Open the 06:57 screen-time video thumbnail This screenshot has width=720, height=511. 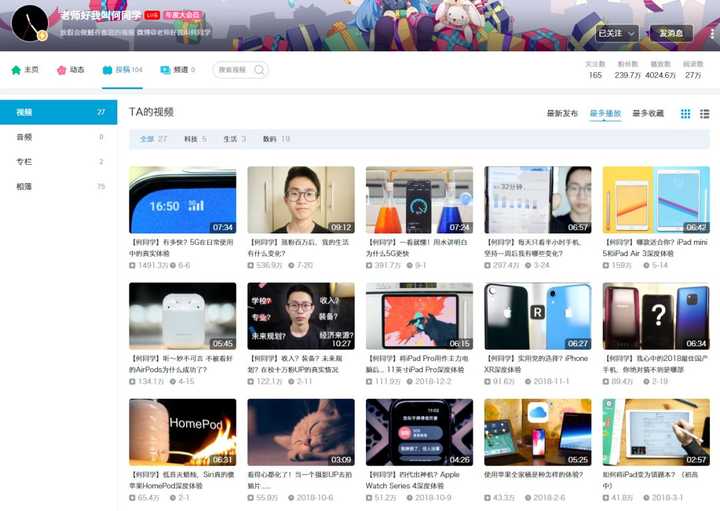point(538,200)
